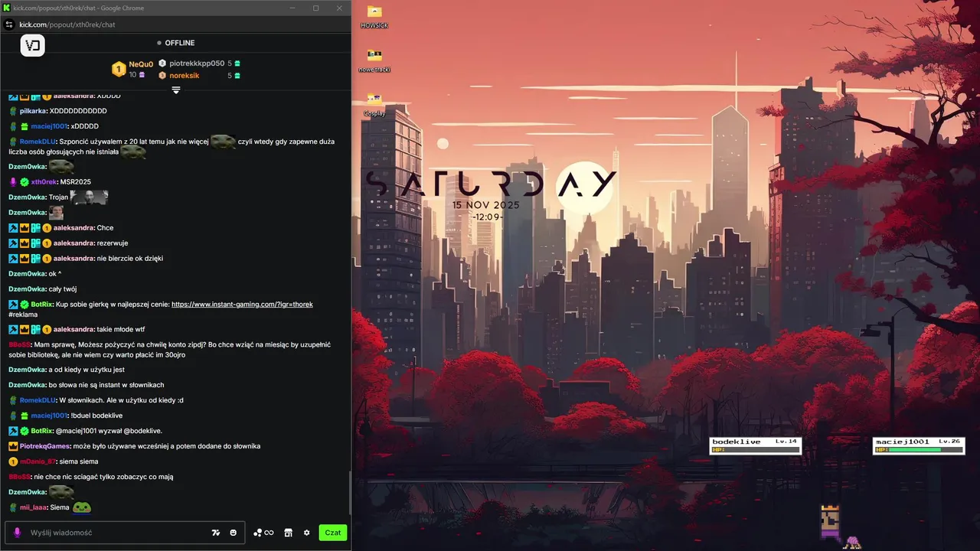This screenshot has height=551, width=980.
Task: Click the 'siema siema' chat message
Action: pos(79,461)
